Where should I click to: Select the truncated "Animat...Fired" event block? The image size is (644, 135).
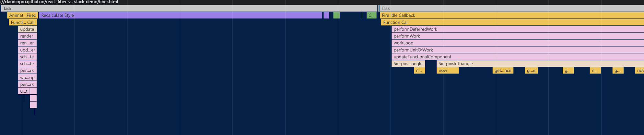[23, 15]
